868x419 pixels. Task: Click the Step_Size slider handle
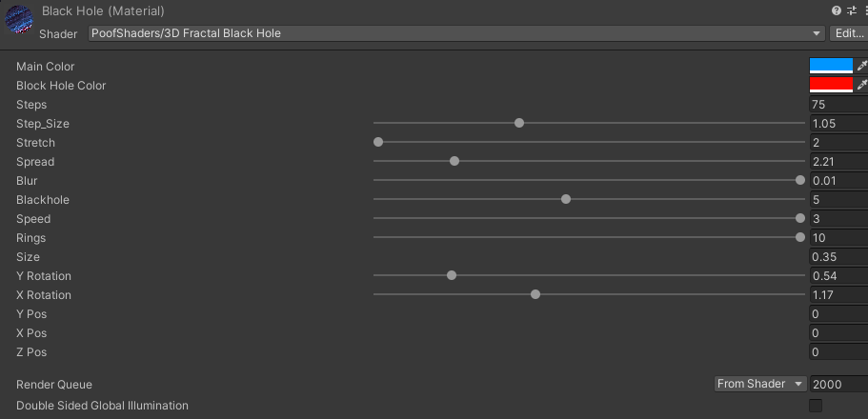[x=519, y=123]
